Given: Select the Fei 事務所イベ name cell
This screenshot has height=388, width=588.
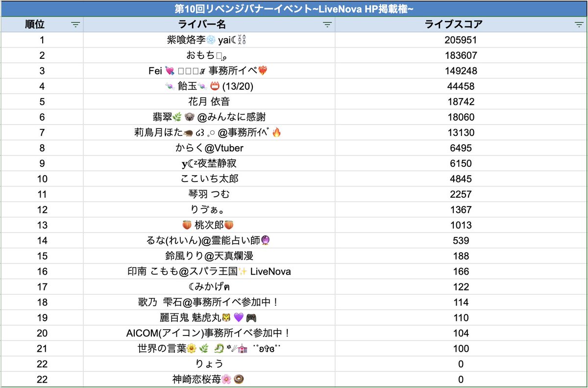Looking at the screenshot, I should (209, 71).
